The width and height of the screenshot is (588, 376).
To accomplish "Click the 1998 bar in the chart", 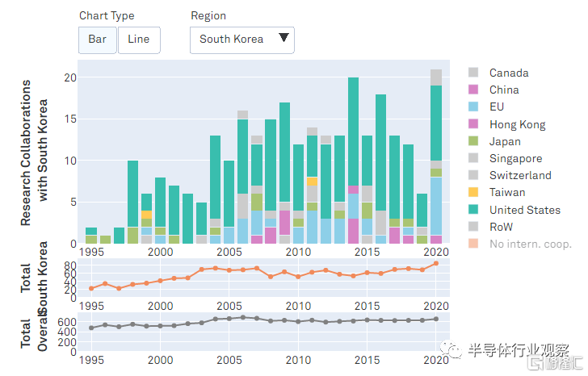I will coord(132,203).
